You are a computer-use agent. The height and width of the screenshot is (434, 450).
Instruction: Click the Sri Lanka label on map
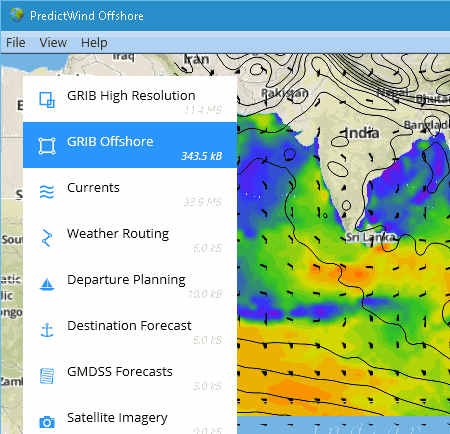tap(371, 237)
